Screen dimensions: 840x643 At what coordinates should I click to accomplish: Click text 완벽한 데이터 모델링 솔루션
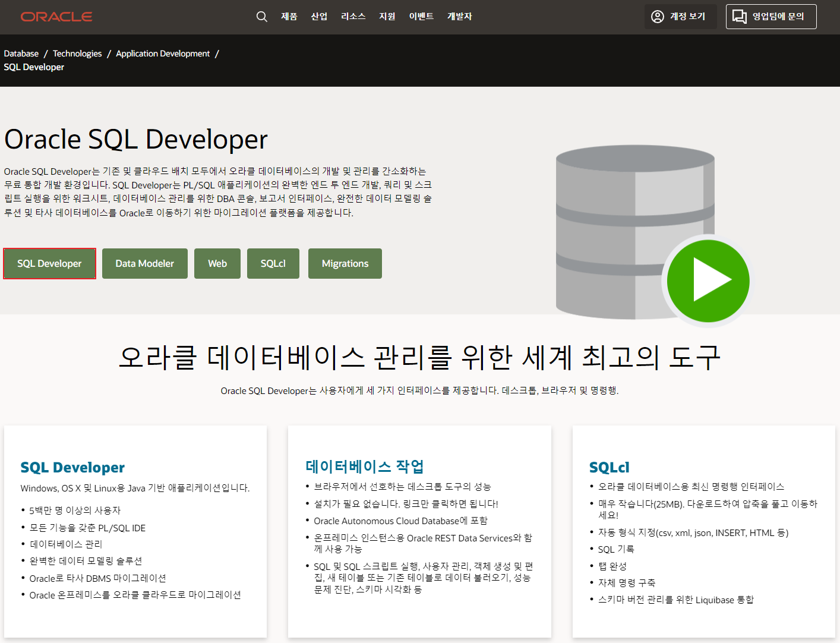[x=86, y=561]
